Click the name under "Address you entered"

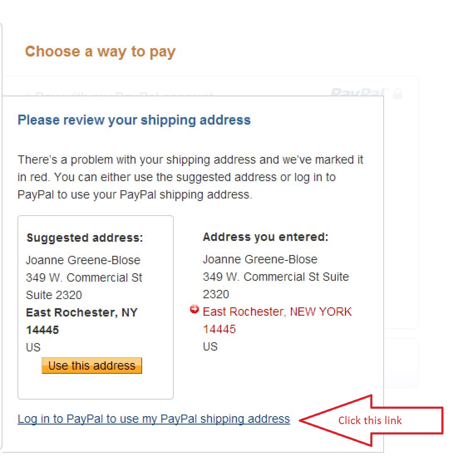pos(260,259)
